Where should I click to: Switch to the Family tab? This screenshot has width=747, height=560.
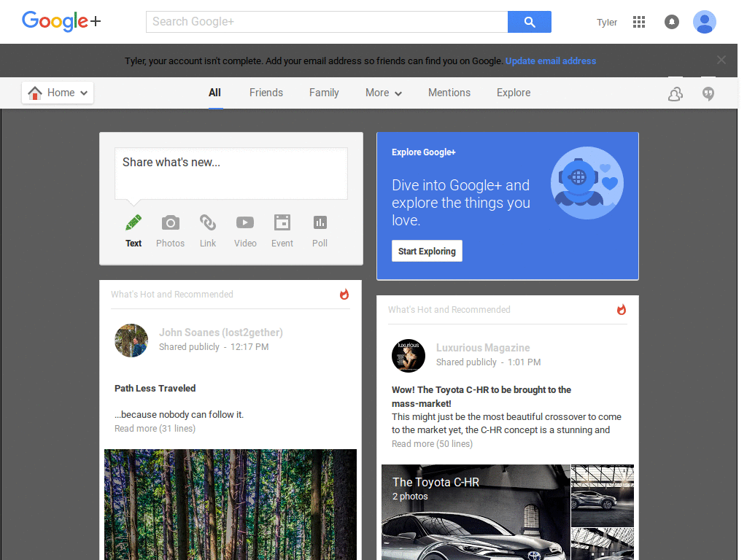(x=324, y=93)
